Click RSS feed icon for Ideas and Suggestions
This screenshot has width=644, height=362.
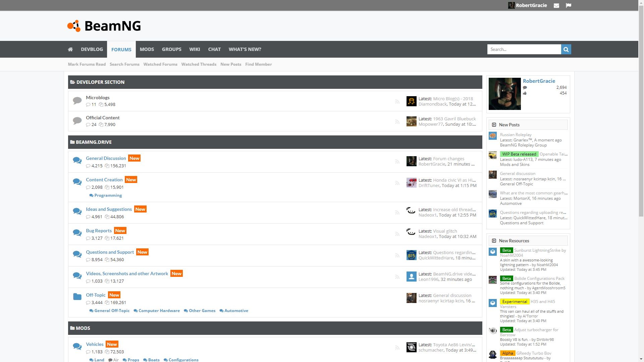(397, 213)
